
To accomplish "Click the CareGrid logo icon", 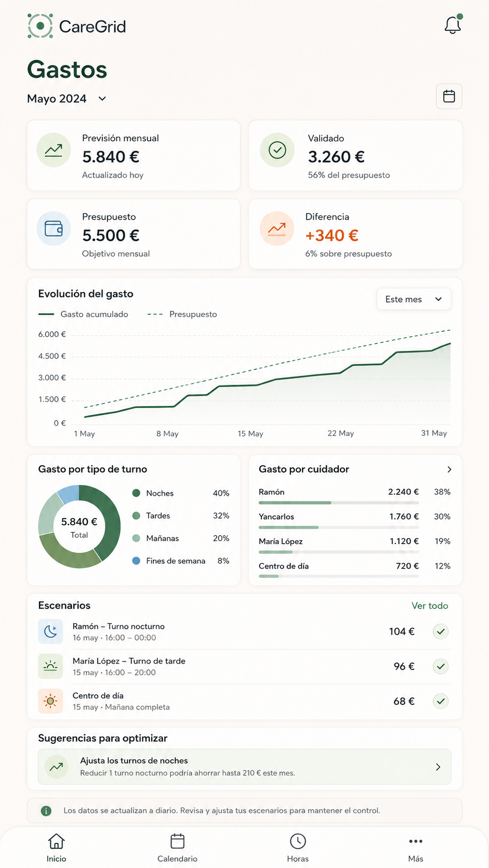I will (41, 26).
